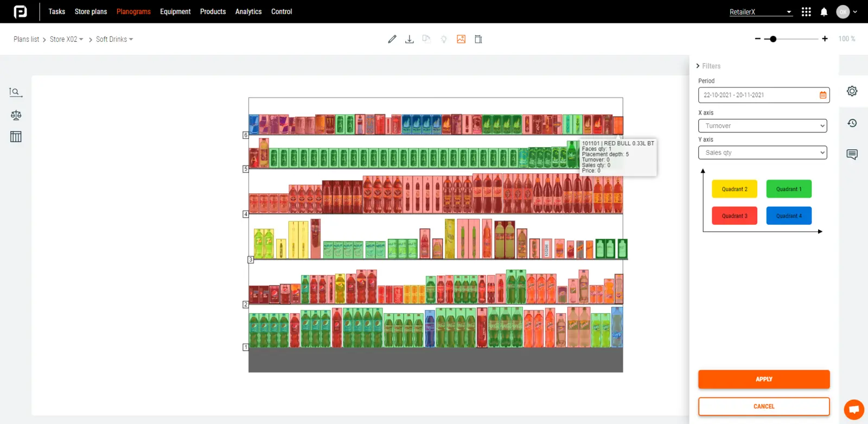Screen dimensions: 868x424
Task: Click the CANCEL button
Action: tap(764, 406)
